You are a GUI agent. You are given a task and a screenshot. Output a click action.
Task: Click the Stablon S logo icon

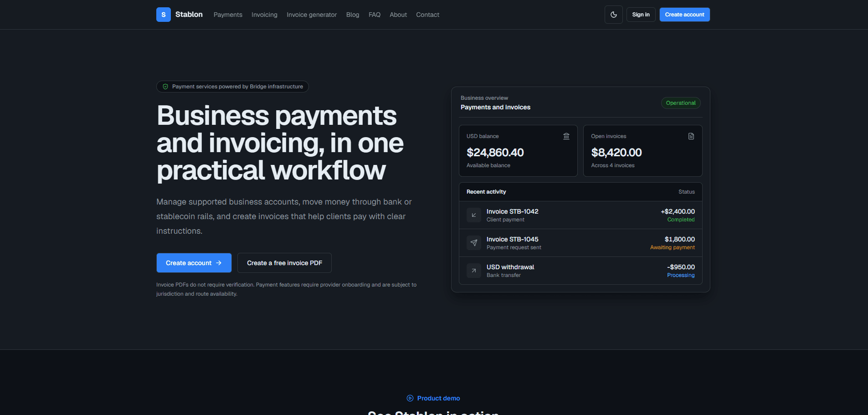point(164,15)
